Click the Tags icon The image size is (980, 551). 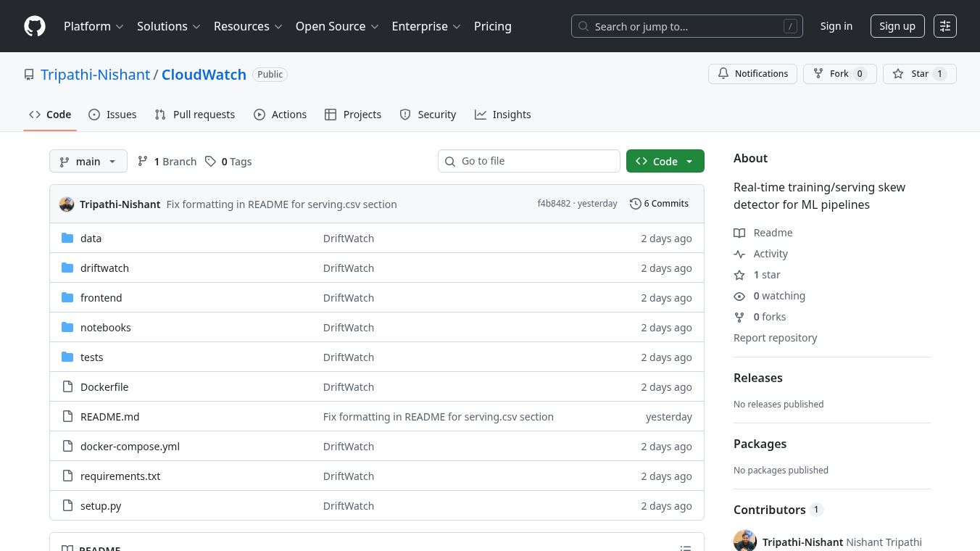coord(210,162)
